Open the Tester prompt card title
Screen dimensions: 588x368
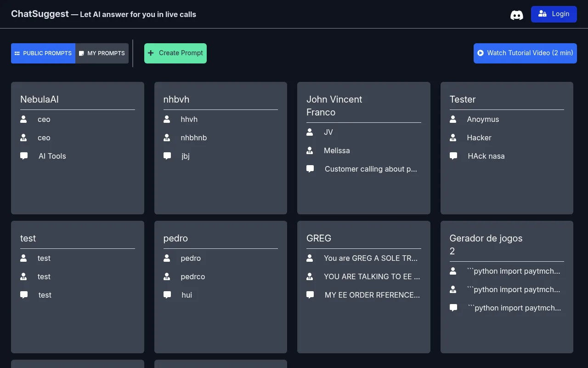coord(463,99)
